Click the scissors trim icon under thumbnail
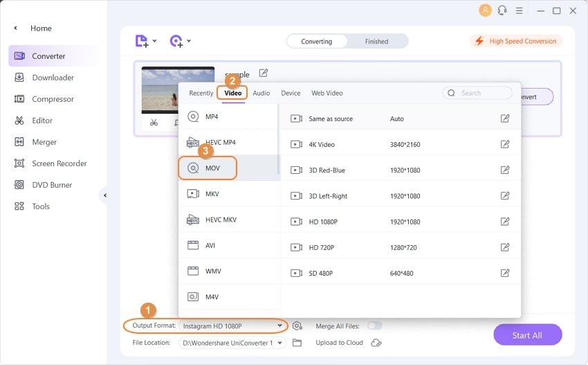The height and width of the screenshot is (365, 588). tap(154, 123)
